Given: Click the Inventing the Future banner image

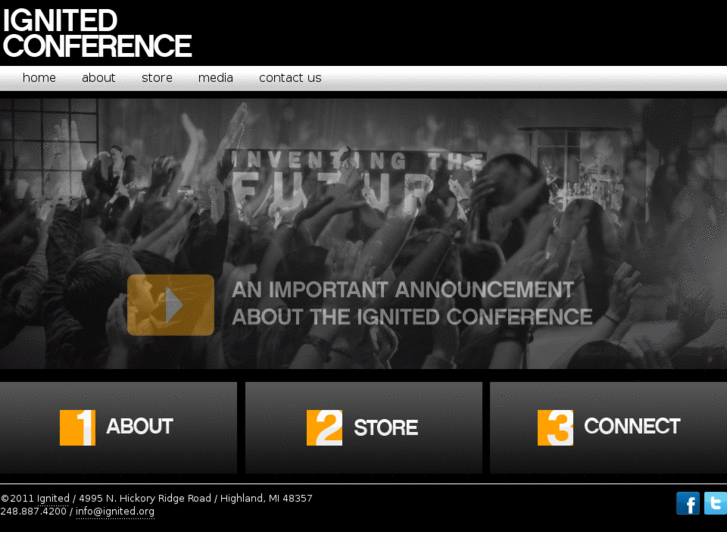Looking at the screenshot, I should (x=364, y=233).
